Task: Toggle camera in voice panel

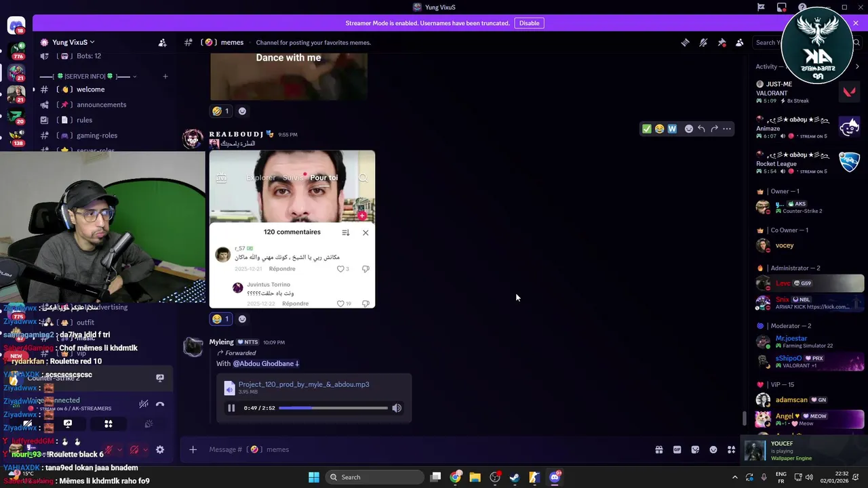Action: coord(27,424)
